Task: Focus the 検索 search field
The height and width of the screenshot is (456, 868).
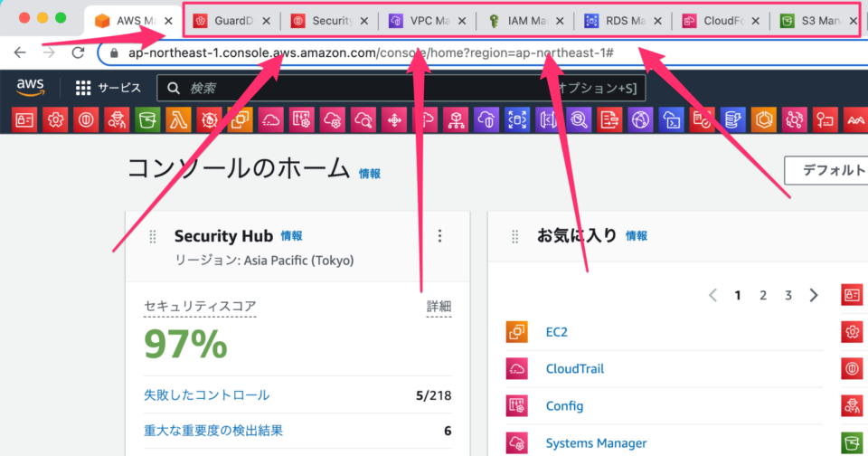Action: tap(401, 88)
